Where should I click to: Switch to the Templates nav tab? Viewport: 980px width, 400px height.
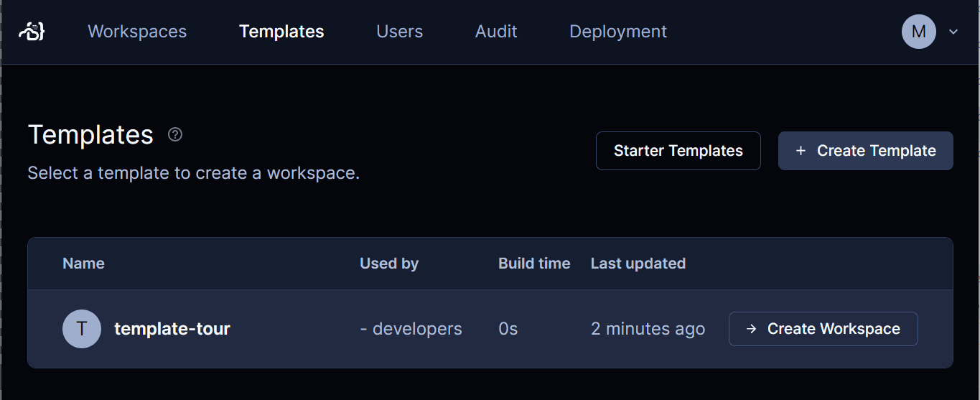[281, 32]
